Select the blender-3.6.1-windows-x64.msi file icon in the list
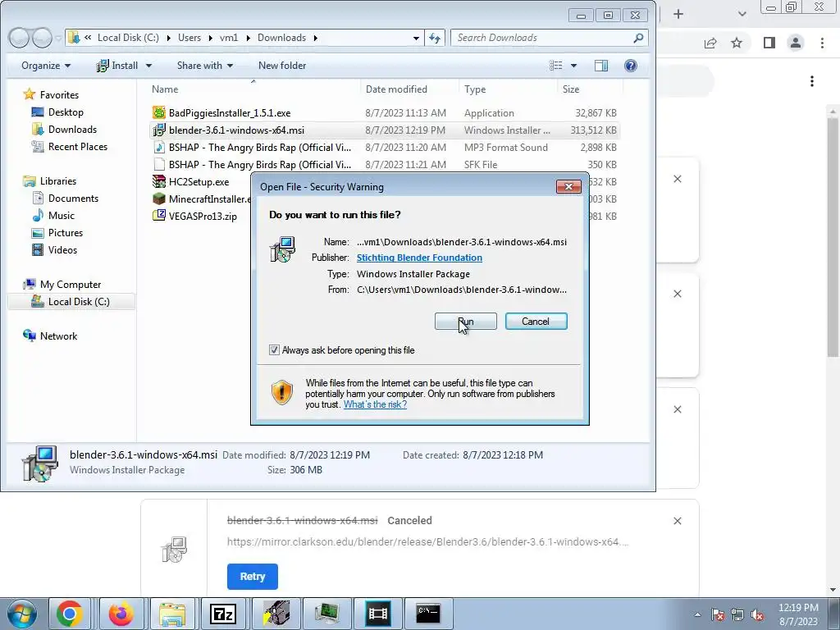The width and height of the screenshot is (840, 630). [159, 130]
